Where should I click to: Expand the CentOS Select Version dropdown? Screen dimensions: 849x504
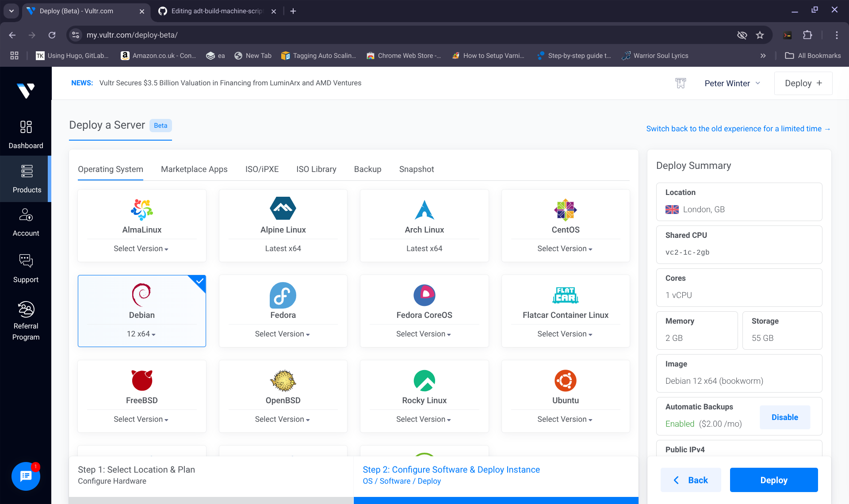point(565,249)
